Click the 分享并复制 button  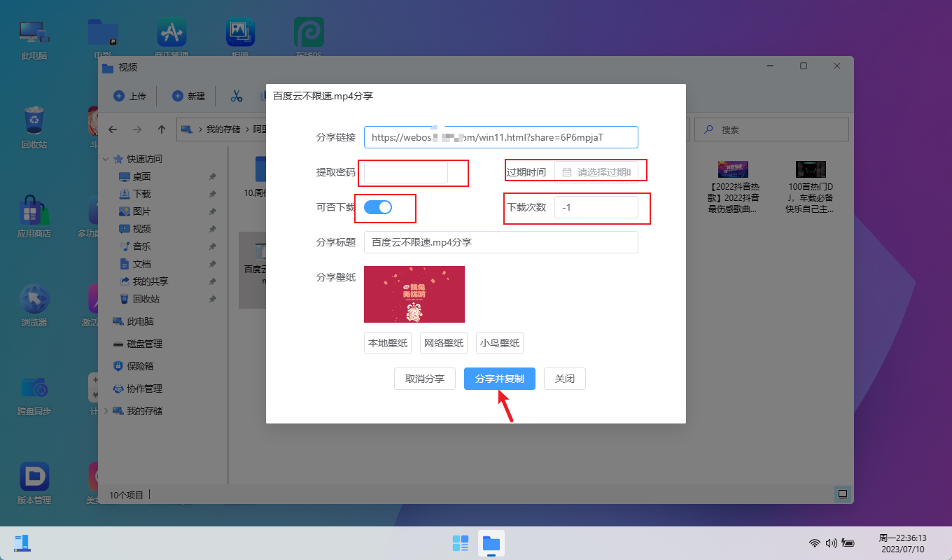tap(499, 379)
